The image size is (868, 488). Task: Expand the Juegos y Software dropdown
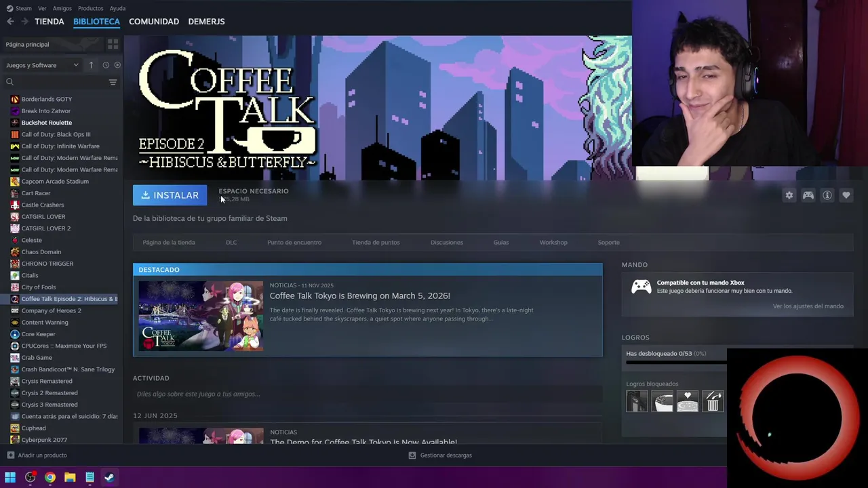click(x=43, y=65)
